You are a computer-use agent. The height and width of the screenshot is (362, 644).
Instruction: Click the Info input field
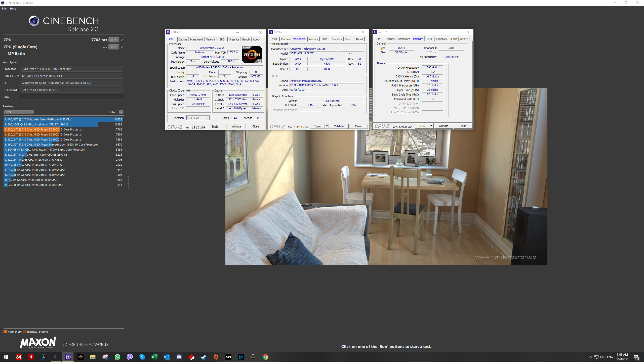72,97
